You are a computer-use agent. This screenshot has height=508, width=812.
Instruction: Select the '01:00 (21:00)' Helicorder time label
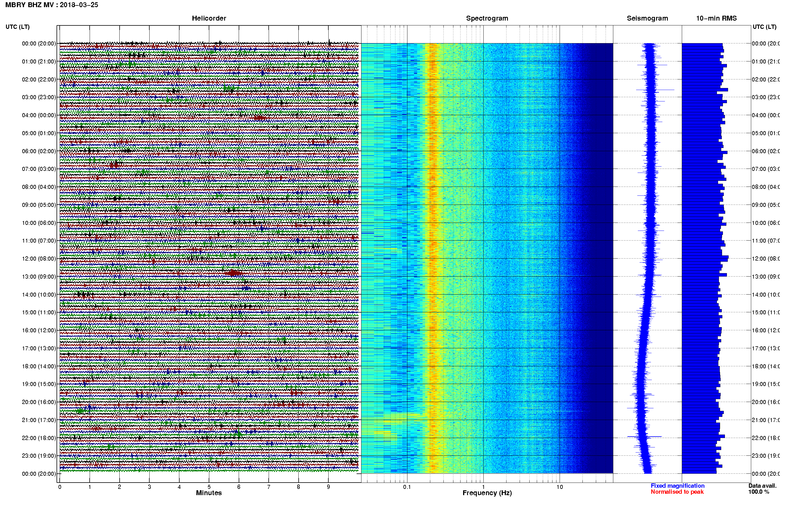tap(39, 61)
